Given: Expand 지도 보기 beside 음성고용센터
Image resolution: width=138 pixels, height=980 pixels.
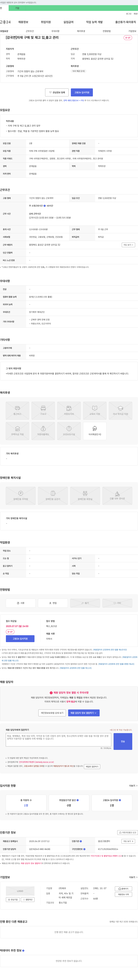Looking at the screenshot, I should [128, 841].
